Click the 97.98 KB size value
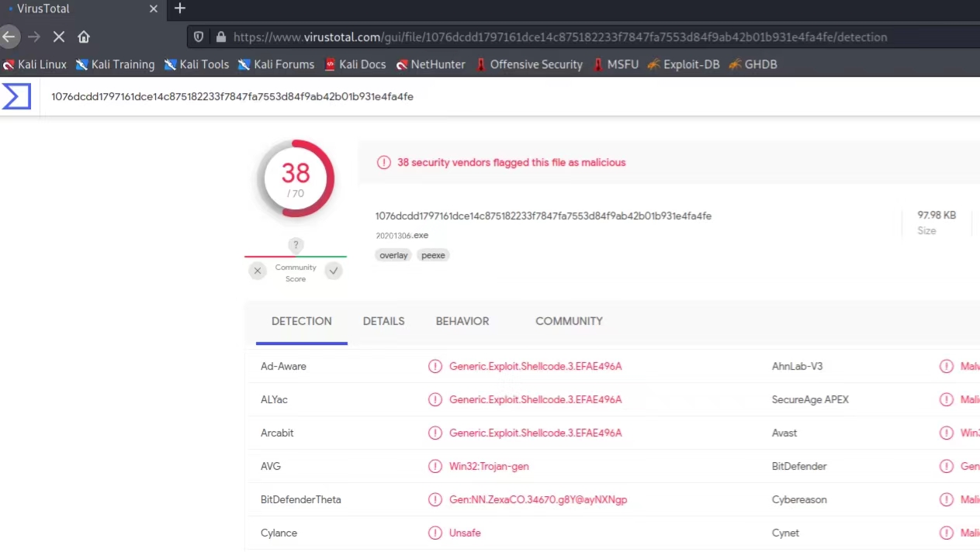This screenshot has height=552, width=980. pos(937,215)
